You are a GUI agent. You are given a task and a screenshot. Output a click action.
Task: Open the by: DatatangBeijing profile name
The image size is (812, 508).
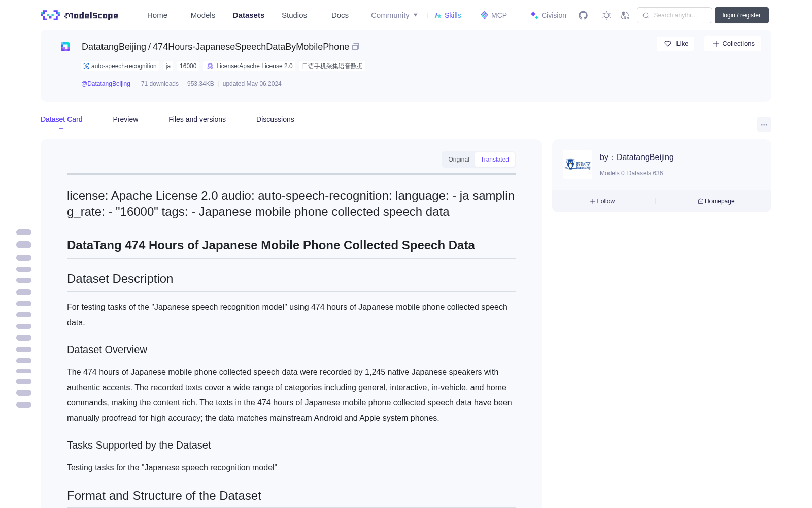pyautogui.click(x=637, y=157)
